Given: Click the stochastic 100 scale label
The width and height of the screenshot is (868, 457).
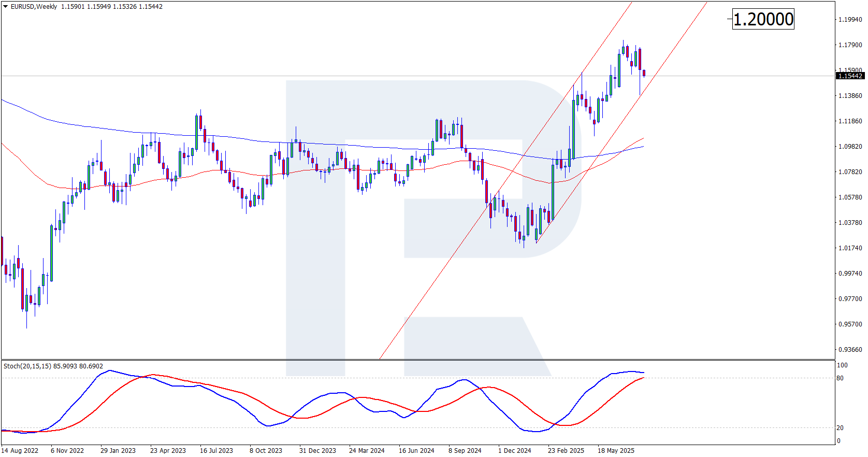Looking at the screenshot, I should point(842,365).
